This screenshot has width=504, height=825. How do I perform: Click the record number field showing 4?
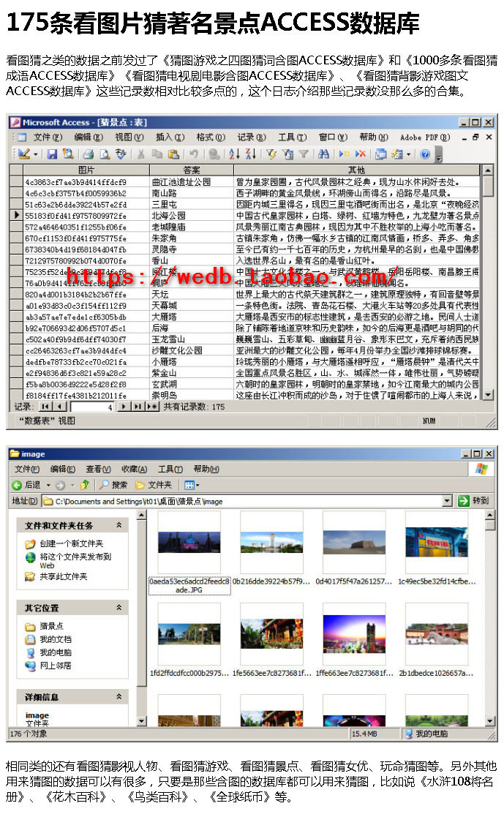93,407
